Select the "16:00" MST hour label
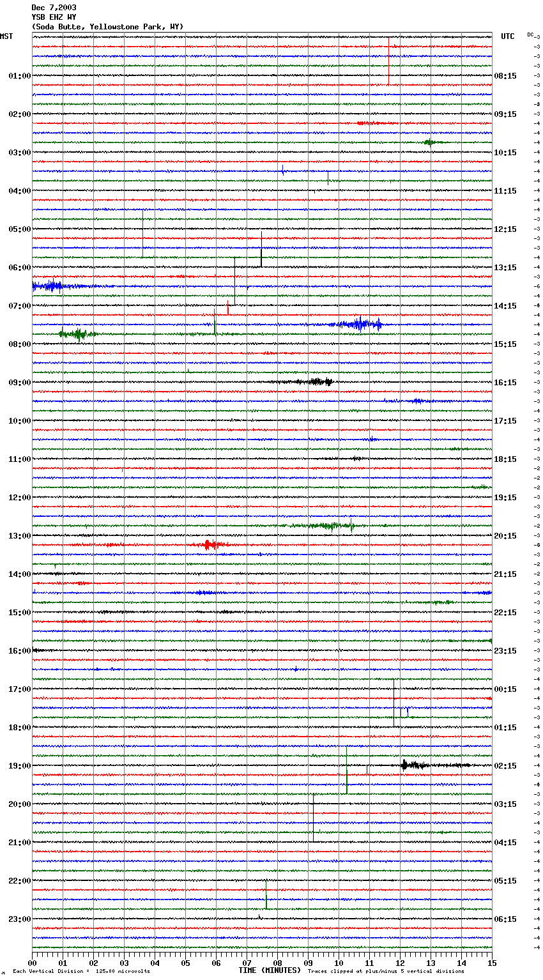The height and width of the screenshot is (980, 543). (x=20, y=651)
